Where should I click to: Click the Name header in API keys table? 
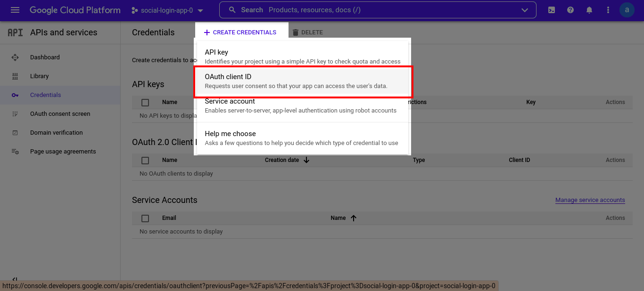tap(170, 102)
